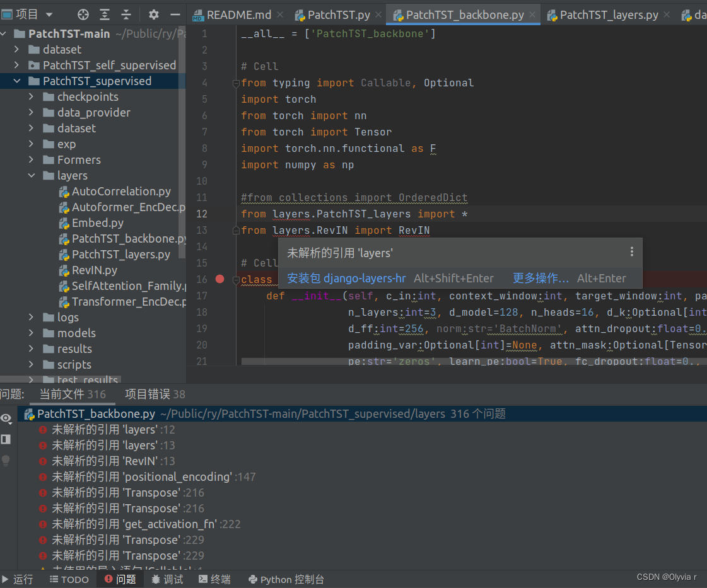The image size is (707, 588).
Task: Close the PatchTST.py tab
Action: click(378, 15)
